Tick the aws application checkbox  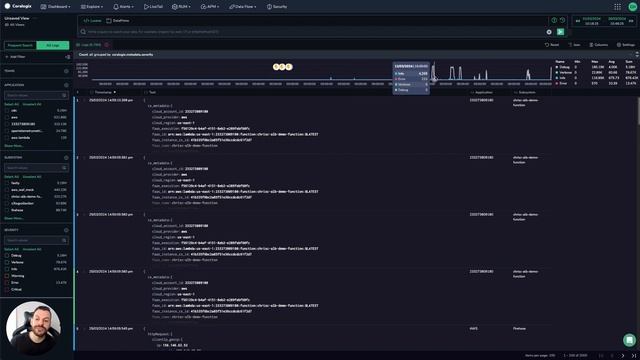[x=7, y=117]
